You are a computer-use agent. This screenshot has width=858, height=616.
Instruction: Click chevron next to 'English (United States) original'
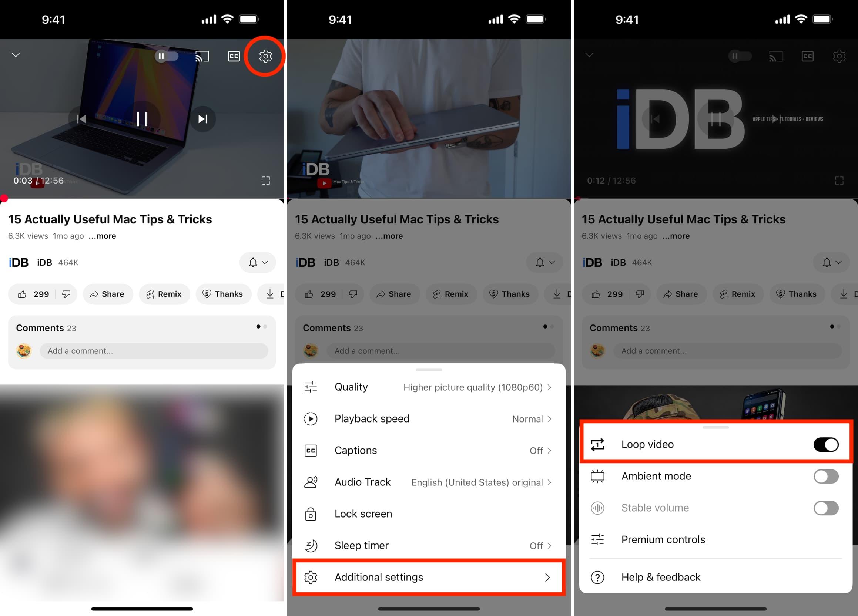click(x=549, y=482)
